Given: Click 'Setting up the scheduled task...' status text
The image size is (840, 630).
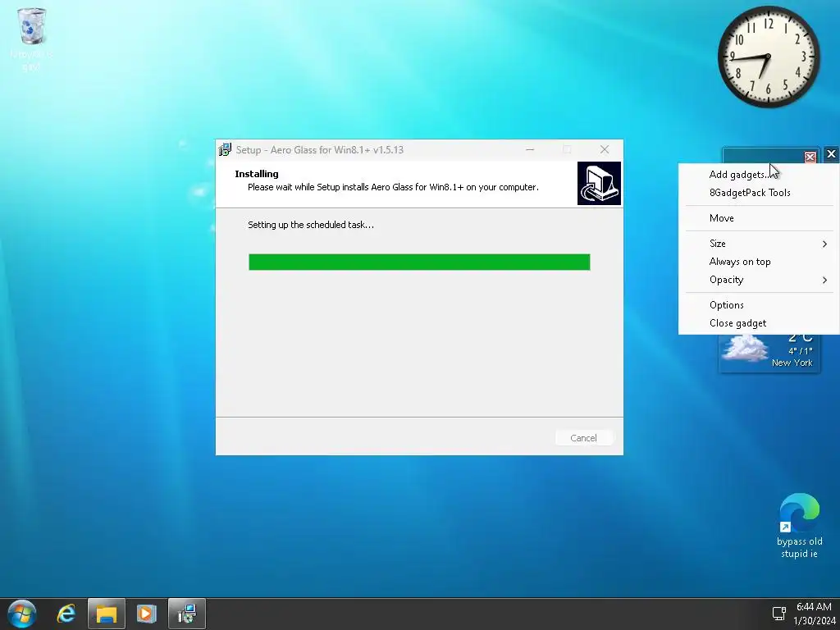Looking at the screenshot, I should [311, 225].
